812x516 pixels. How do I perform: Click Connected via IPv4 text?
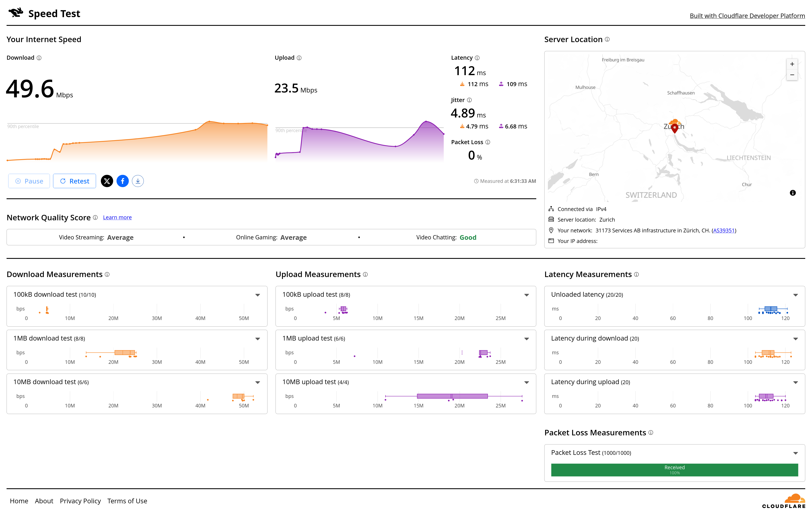(582, 209)
